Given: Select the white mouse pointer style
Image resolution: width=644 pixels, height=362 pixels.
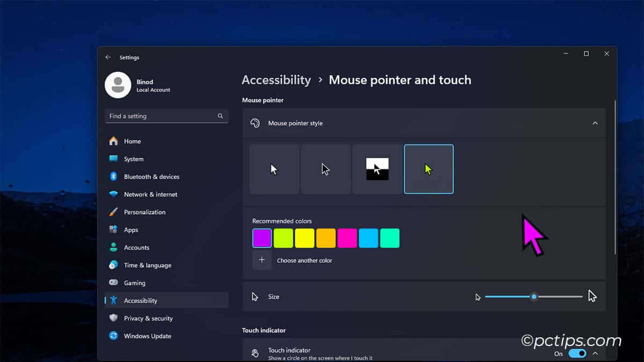Looking at the screenshot, I should tap(274, 169).
